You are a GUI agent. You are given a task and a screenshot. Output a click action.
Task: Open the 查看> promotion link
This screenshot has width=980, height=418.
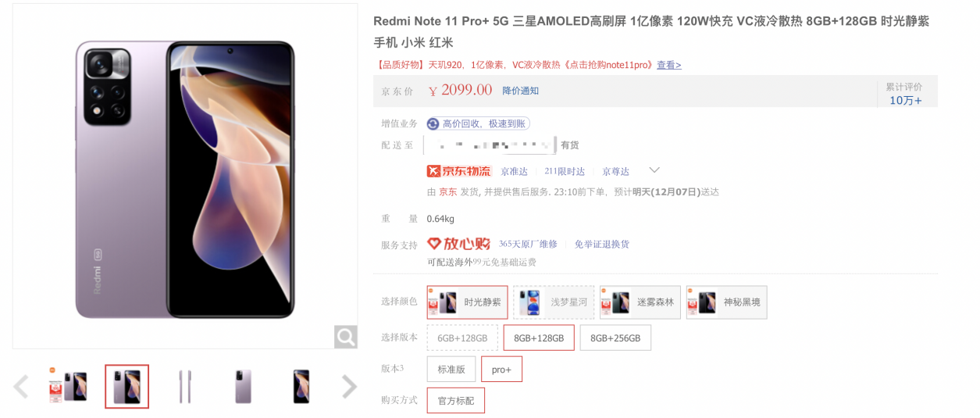point(668,65)
